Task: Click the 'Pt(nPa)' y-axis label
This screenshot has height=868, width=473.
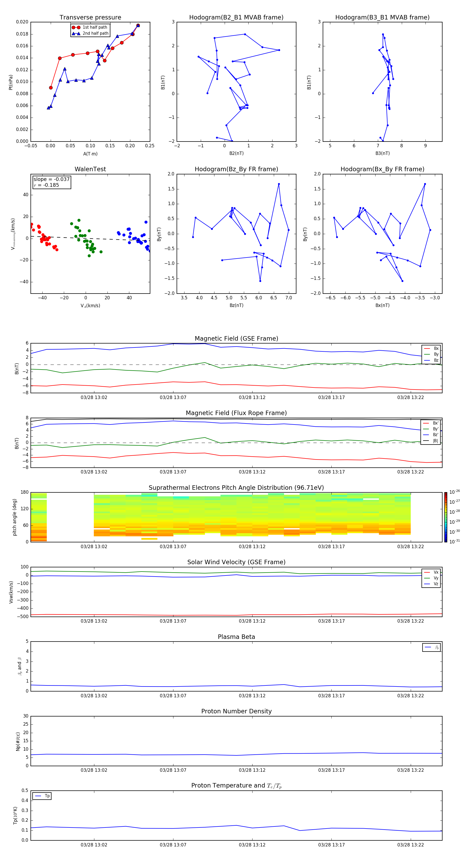Action: [x=11, y=82]
